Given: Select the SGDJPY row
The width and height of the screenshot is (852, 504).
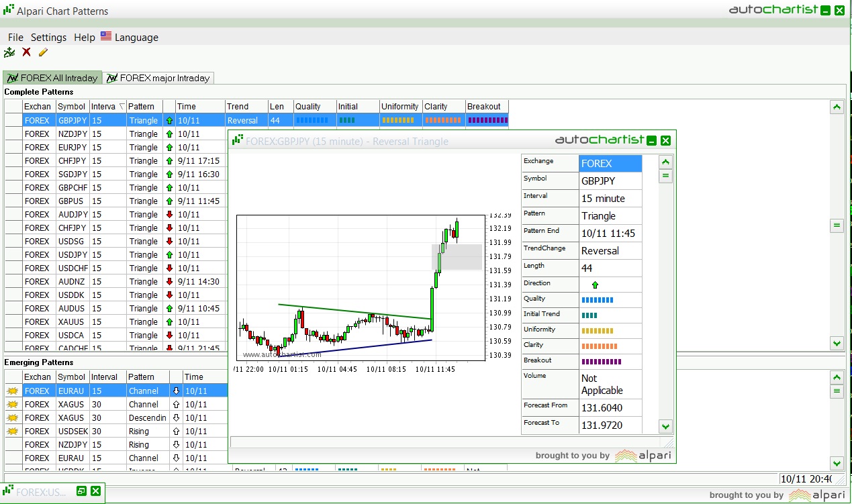Looking at the screenshot, I should pyautogui.click(x=115, y=174).
